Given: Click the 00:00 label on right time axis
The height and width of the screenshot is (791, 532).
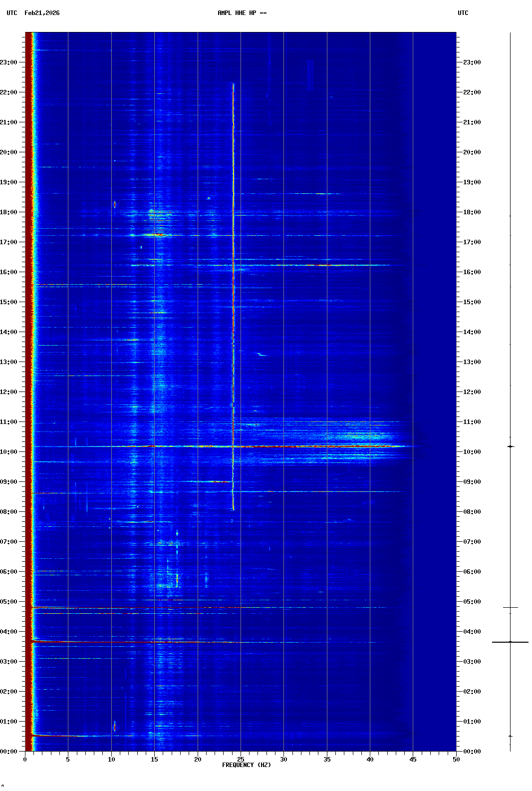Looking at the screenshot, I should click(472, 752).
